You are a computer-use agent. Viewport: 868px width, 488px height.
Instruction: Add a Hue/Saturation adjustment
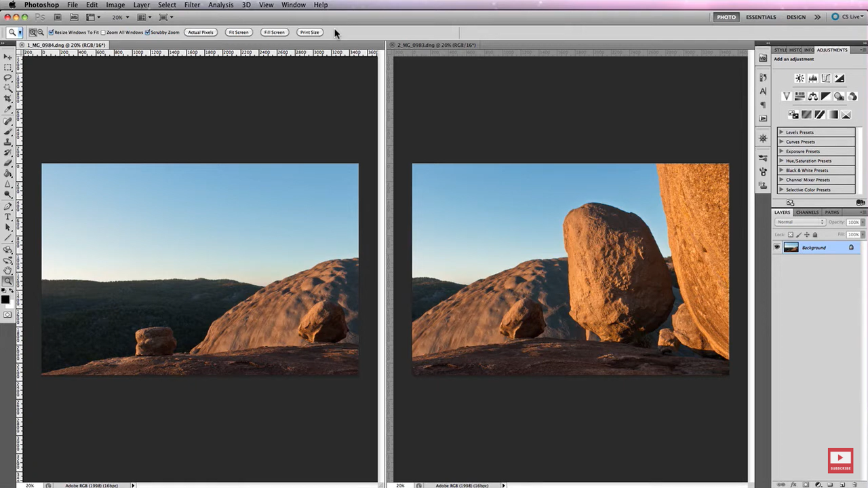[800, 96]
